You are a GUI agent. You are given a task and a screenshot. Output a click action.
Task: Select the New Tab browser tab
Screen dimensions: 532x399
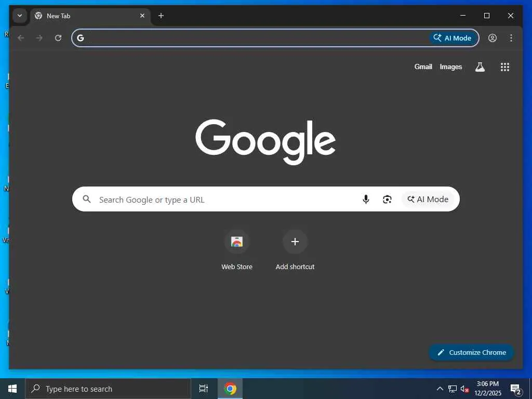click(90, 16)
